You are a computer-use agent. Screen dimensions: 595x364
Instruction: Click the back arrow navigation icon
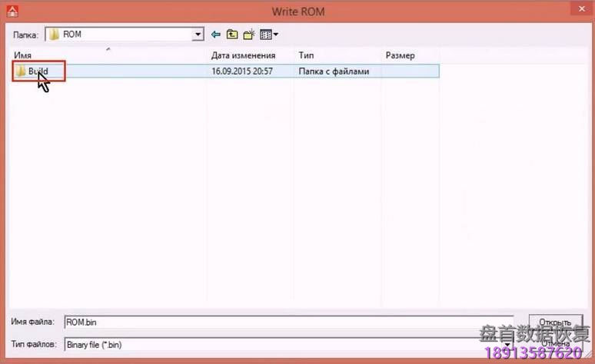click(x=216, y=35)
